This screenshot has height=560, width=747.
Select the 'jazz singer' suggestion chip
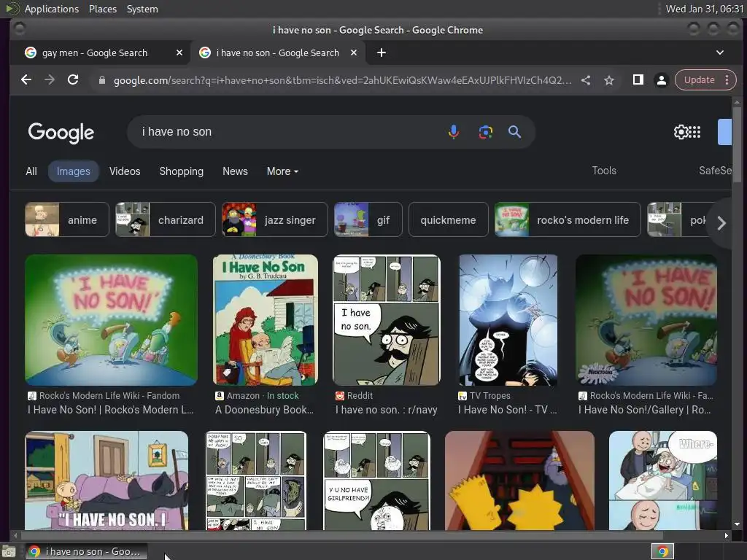click(275, 219)
